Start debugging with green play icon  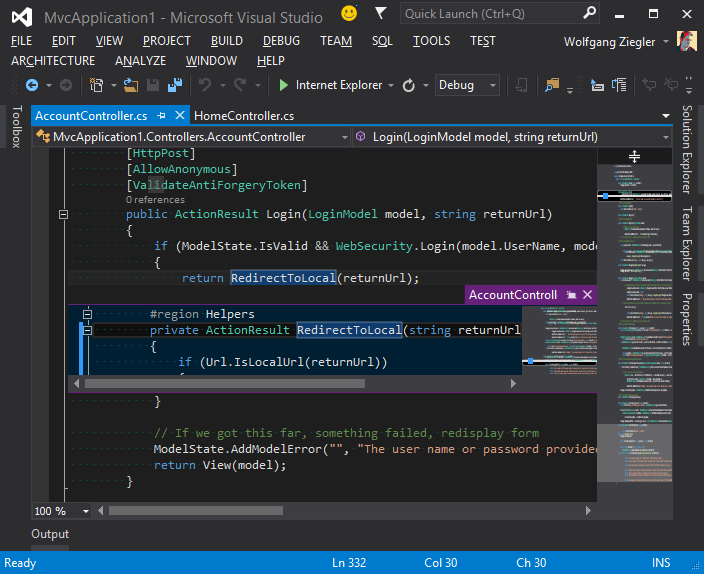coord(283,85)
